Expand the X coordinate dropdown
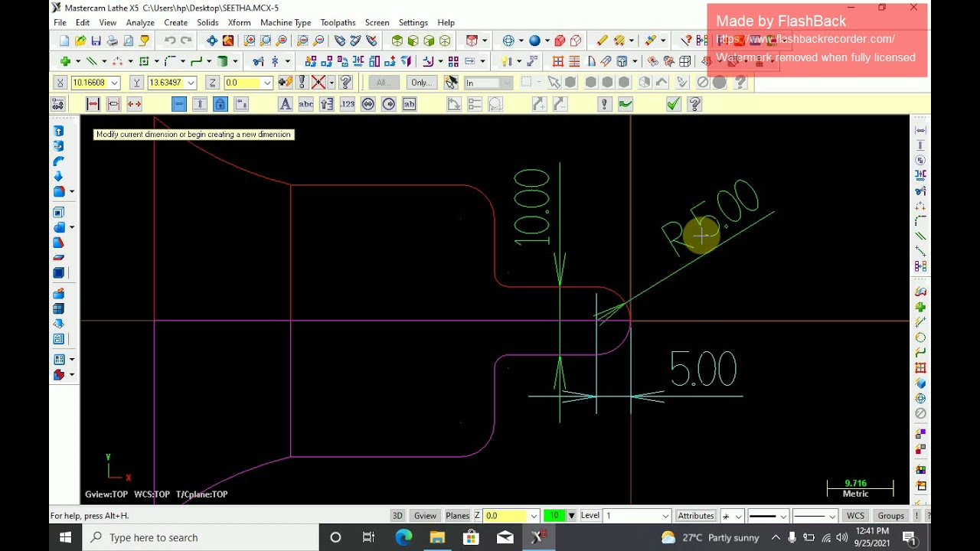Viewport: 980px width, 551px height. coord(115,83)
